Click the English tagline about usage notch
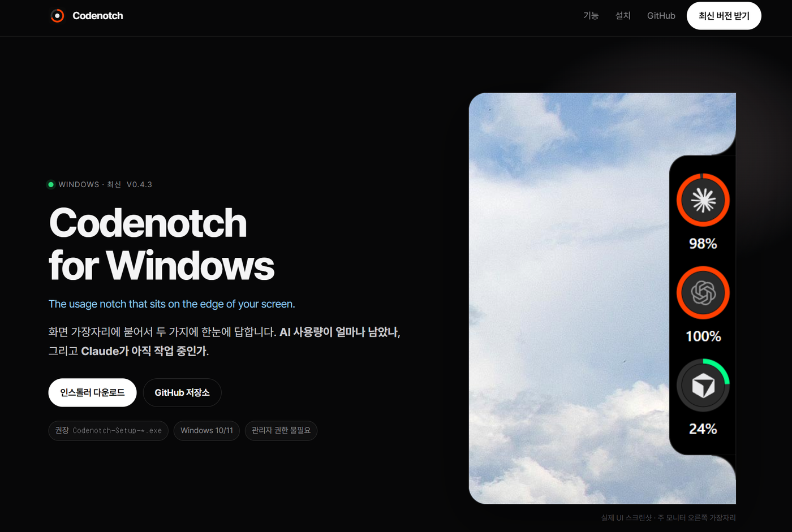Image resolution: width=792 pixels, height=532 pixels. [172, 304]
